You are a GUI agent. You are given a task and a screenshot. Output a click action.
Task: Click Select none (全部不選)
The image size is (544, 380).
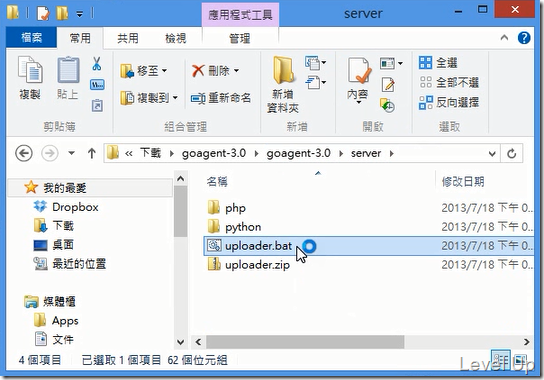449,83
